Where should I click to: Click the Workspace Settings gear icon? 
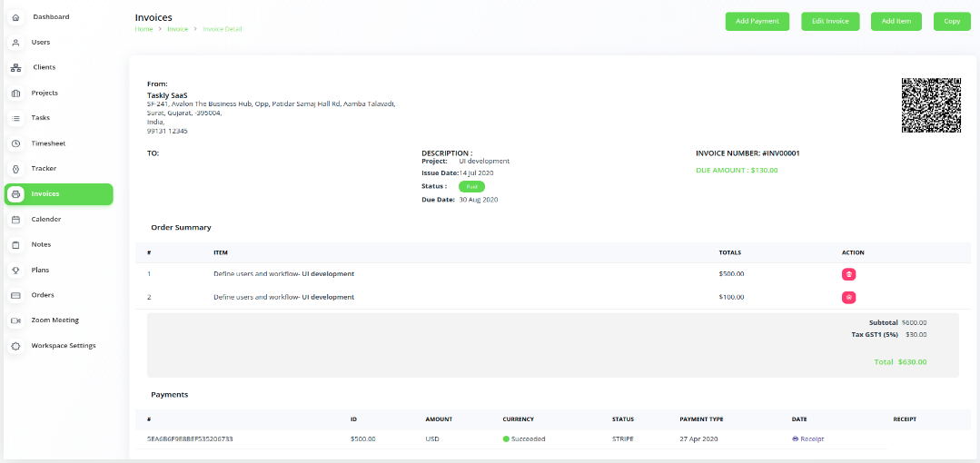(x=15, y=346)
